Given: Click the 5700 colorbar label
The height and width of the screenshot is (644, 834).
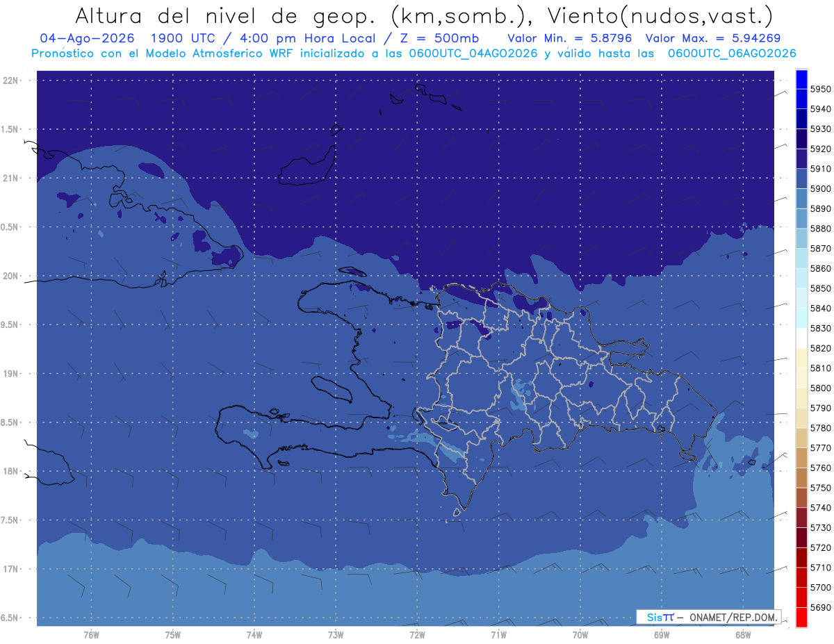Looking at the screenshot, I should [x=821, y=587].
